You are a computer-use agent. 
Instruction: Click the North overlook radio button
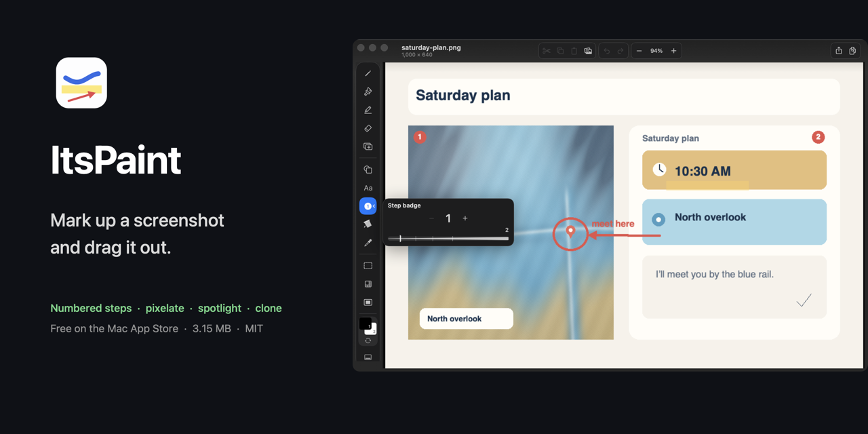click(x=658, y=219)
